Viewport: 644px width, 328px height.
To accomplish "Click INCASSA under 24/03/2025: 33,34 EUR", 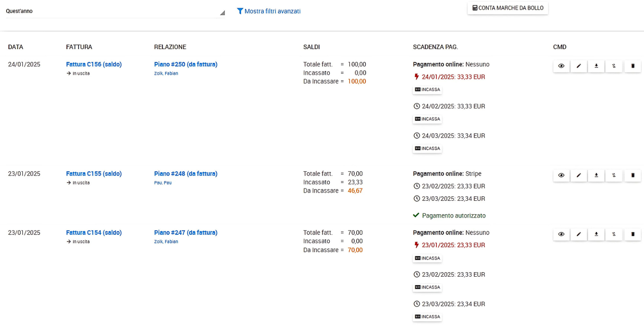I will coord(427,148).
